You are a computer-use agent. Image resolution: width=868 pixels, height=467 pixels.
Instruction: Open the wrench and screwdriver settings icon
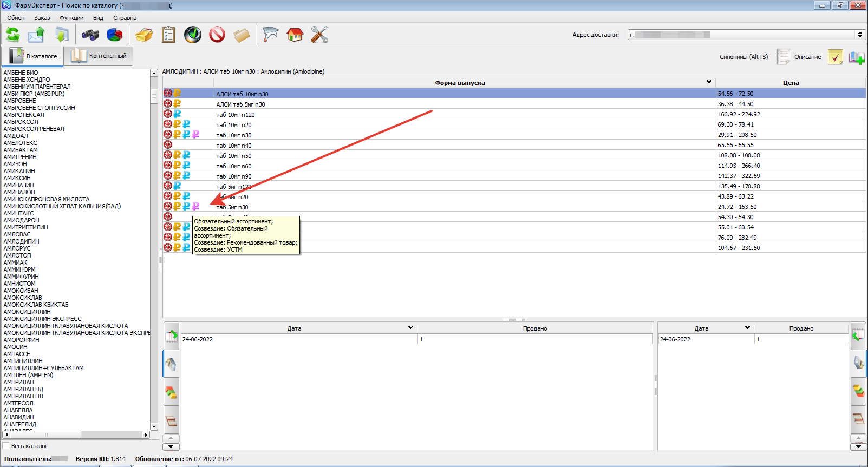319,35
